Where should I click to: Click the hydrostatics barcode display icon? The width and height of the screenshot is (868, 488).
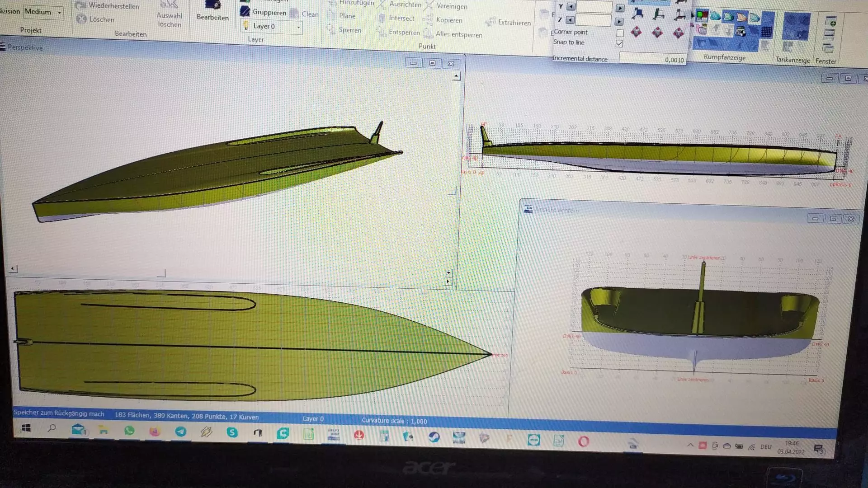coord(740,31)
